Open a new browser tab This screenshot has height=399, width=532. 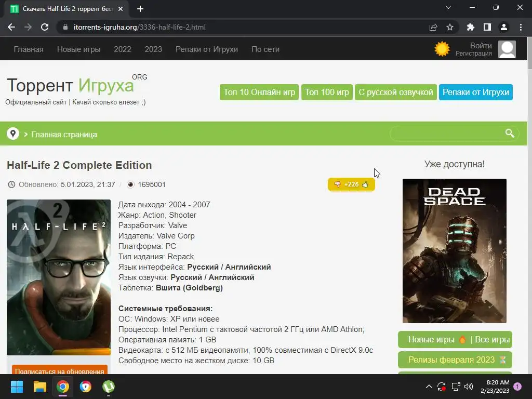tap(140, 9)
